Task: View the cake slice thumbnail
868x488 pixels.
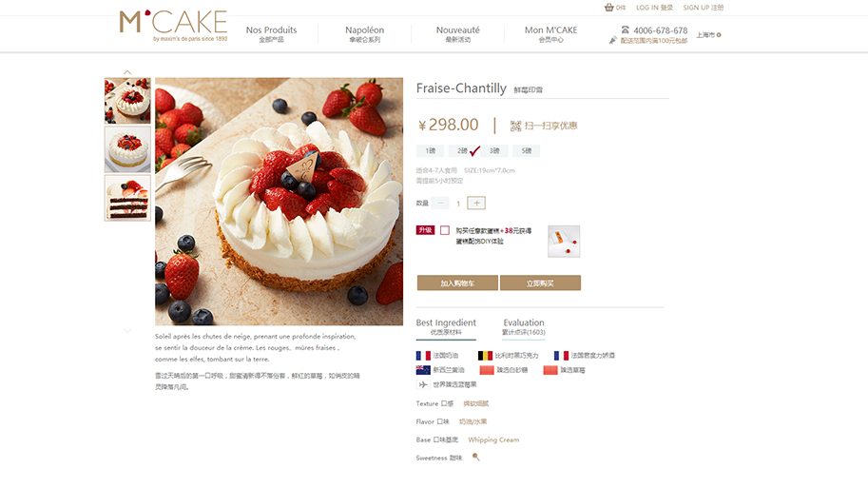Action: coord(128,198)
